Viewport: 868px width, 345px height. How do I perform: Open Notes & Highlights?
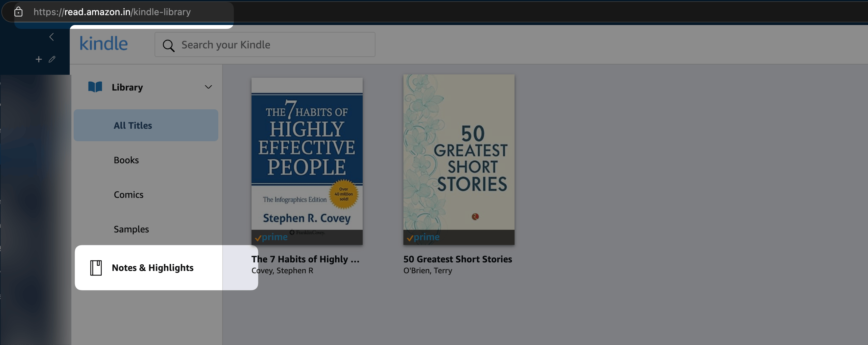152,268
